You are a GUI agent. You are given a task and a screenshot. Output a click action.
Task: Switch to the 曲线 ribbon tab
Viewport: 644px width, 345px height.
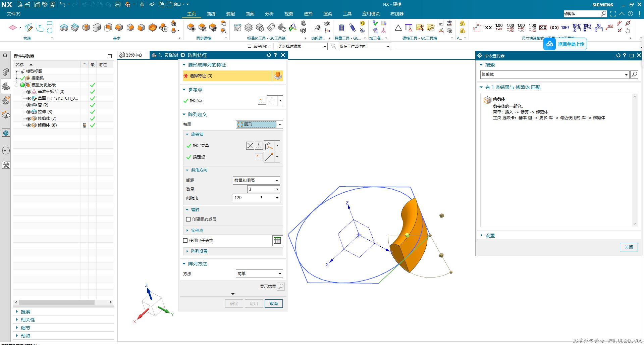pos(211,14)
